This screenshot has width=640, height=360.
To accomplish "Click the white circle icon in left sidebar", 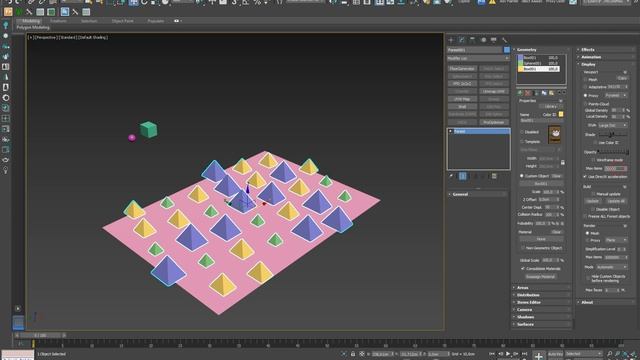I will point(6,36).
